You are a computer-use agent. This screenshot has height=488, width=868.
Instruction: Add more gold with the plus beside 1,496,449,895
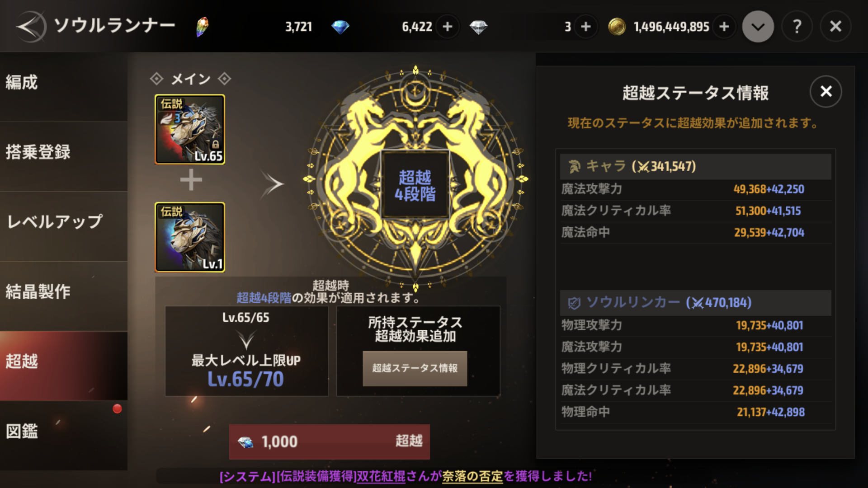coord(724,27)
